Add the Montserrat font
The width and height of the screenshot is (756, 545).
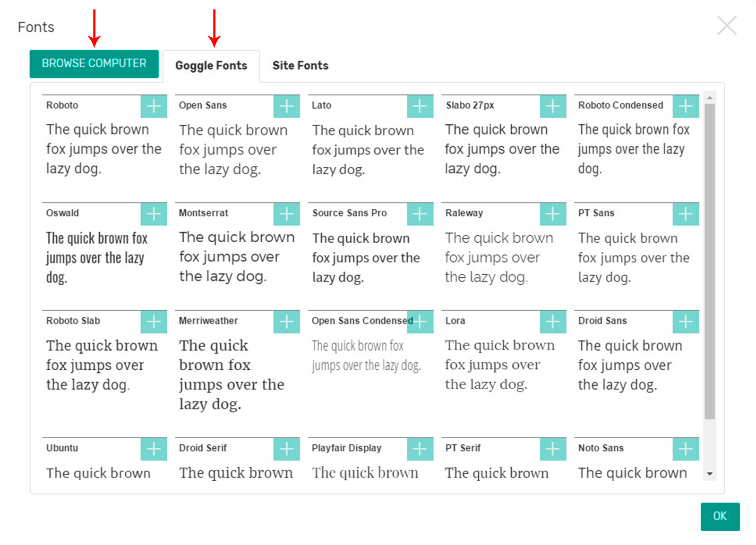click(286, 214)
